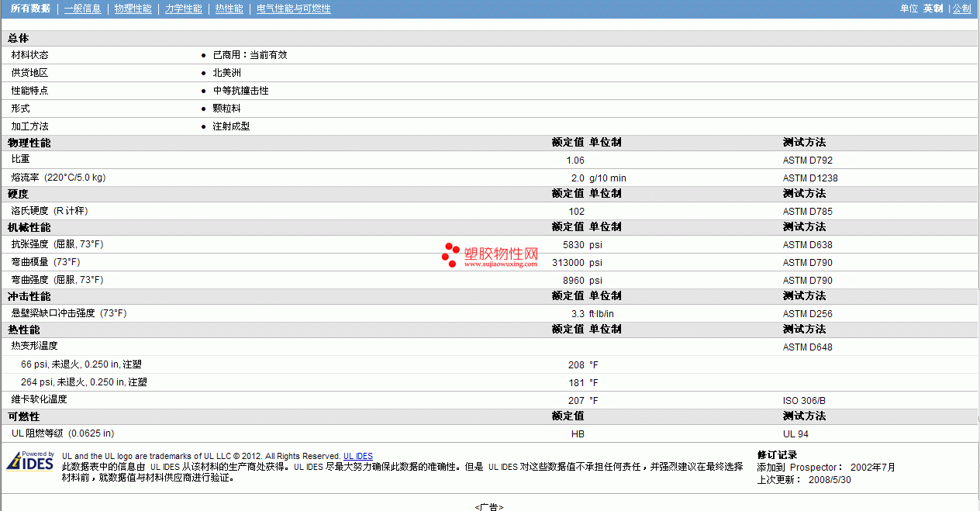Select the hardness value 102
The image size is (980, 511).
(x=577, y=212)
